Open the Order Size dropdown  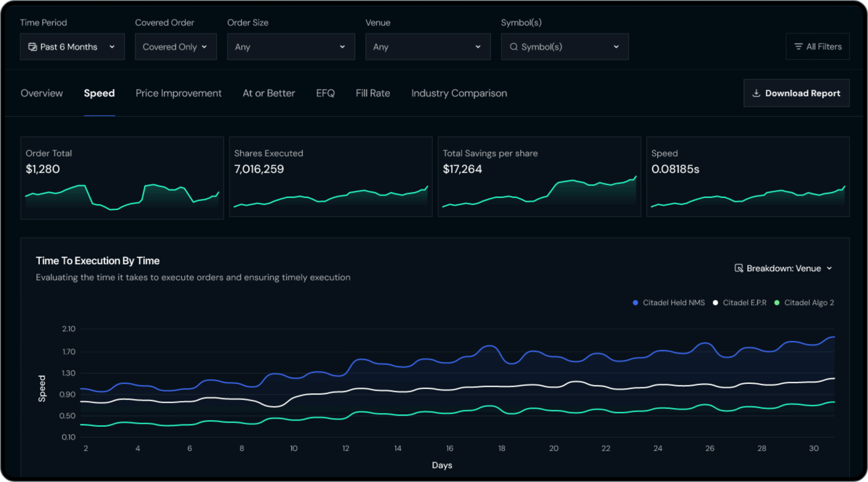click(291, 47)
